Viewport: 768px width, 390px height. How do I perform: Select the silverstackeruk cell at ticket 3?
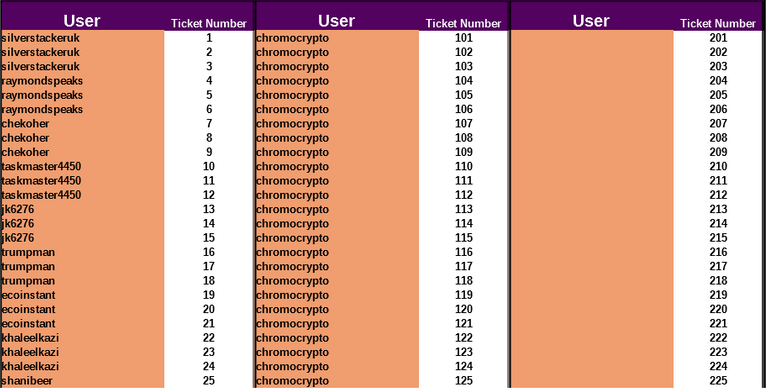82,67
